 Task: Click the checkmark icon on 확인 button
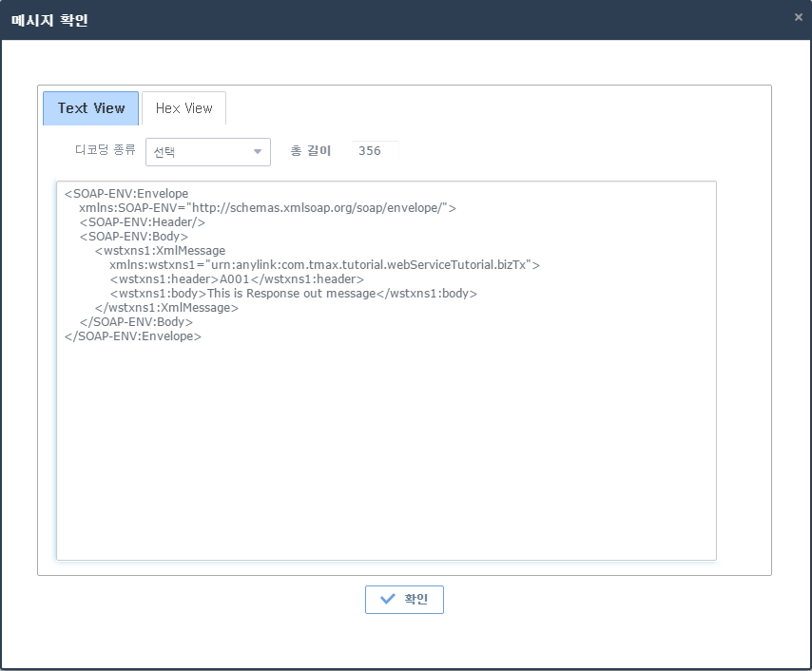(387, 600)
